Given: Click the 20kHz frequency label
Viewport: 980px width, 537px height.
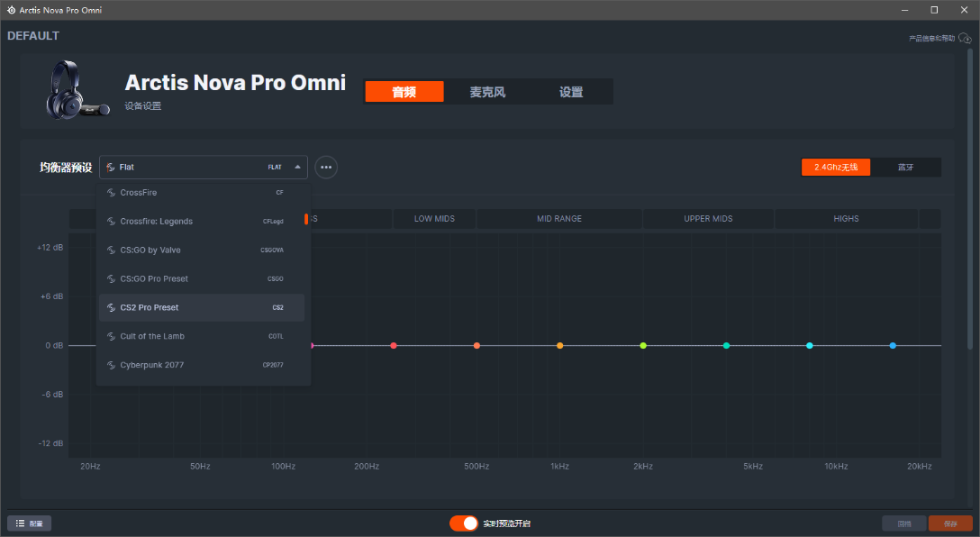Looking at the screenshot, I should [x=920, y=467].
